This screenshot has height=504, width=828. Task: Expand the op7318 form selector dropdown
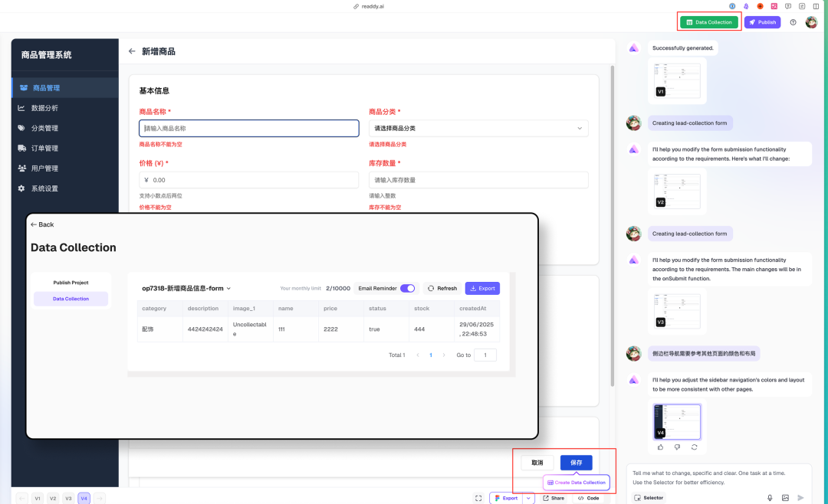click(186, 288)
